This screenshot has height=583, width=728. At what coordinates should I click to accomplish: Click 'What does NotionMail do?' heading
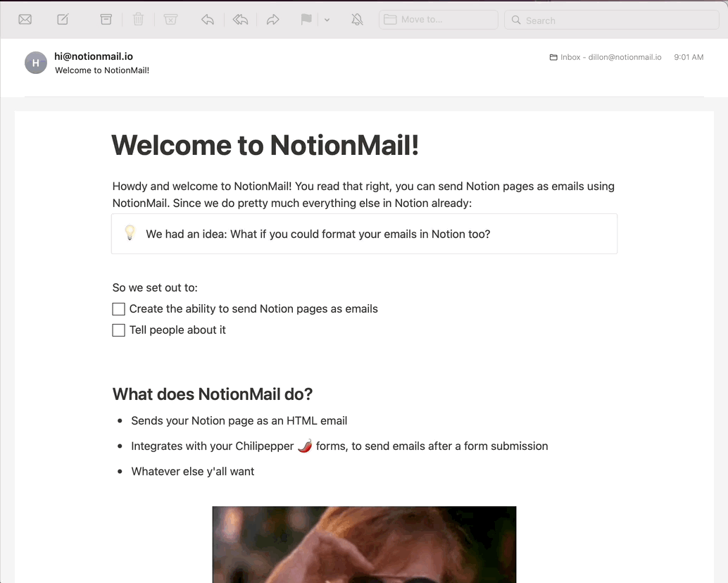point(212,394)
